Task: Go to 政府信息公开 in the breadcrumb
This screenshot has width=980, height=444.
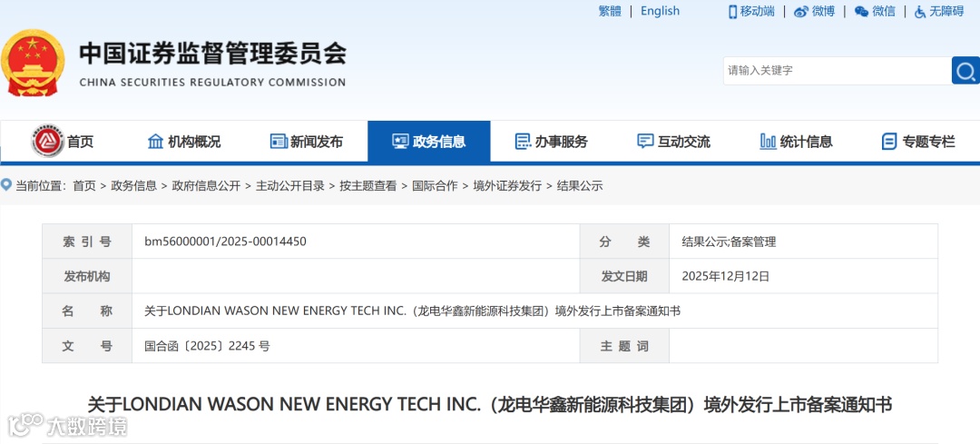Action: (x=206, y=186)
